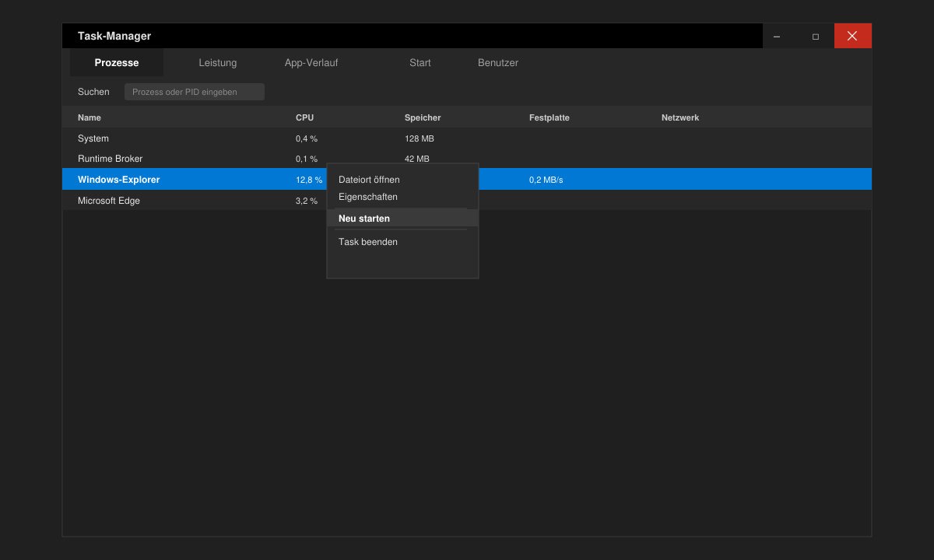Sort by the Festplatte column header

pos(550,117)
